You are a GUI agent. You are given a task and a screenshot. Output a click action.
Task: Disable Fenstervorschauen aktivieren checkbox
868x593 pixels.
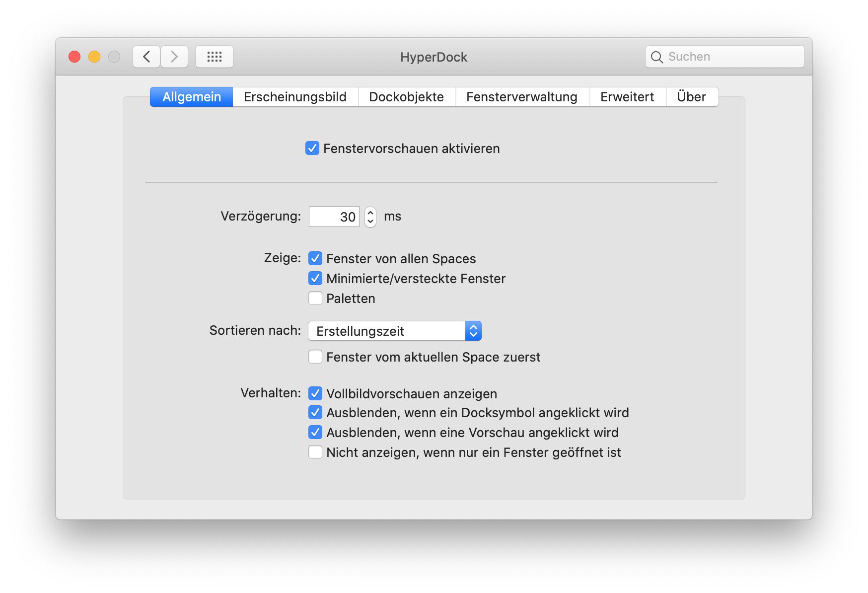[312, 148]
